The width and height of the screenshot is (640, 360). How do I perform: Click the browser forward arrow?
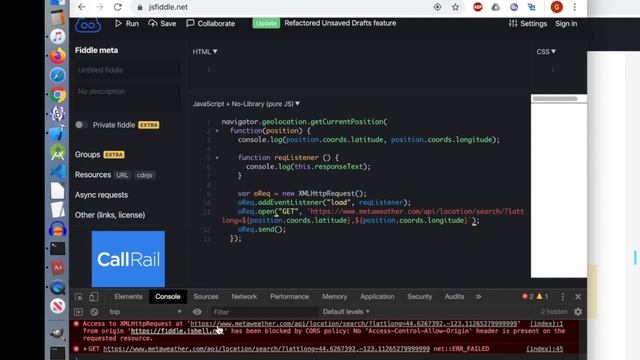pos(100,7)
